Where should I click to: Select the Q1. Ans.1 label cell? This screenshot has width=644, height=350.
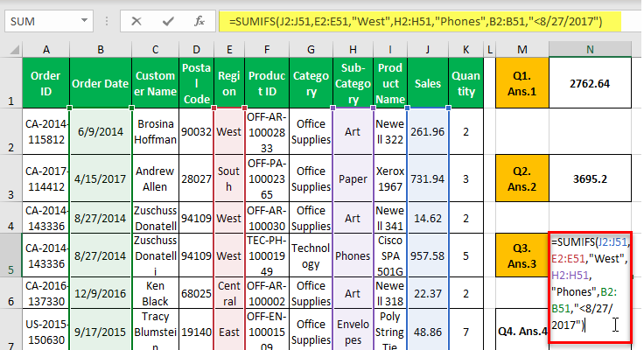(522, 83)
